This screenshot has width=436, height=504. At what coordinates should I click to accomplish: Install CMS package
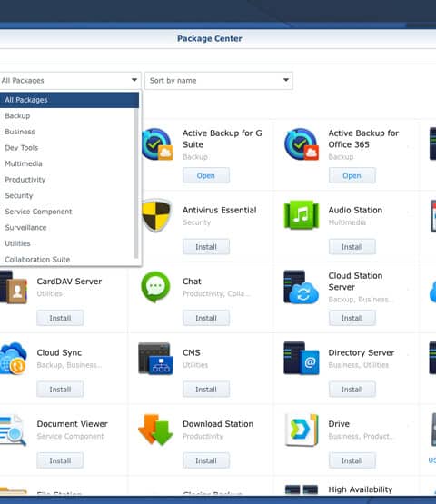point(206,390)
